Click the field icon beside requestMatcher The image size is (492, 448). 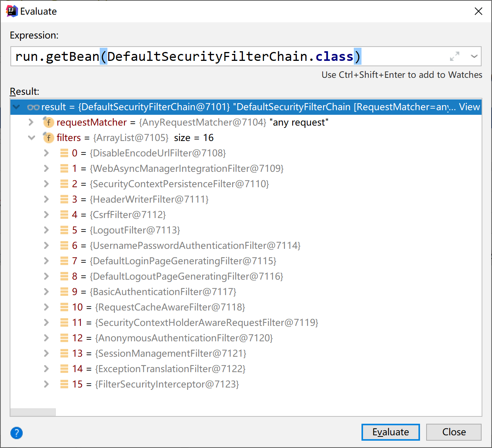[x=48, y=122]
